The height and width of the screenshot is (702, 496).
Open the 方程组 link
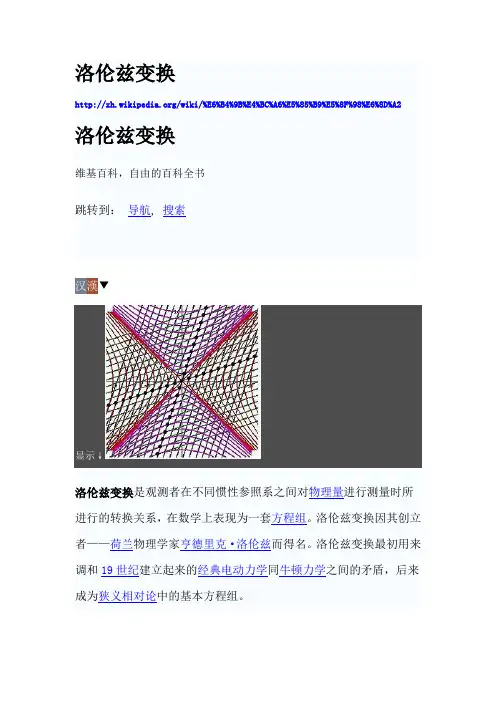tap(289, 518)
